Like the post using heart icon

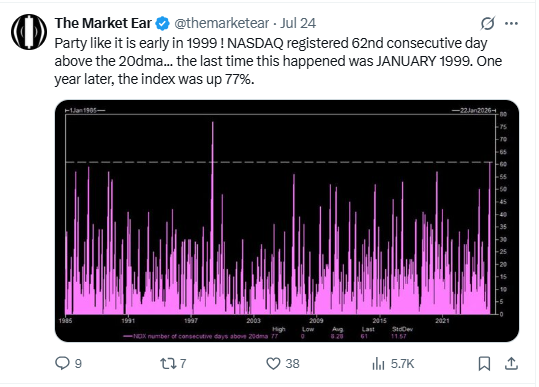point(274,363)
